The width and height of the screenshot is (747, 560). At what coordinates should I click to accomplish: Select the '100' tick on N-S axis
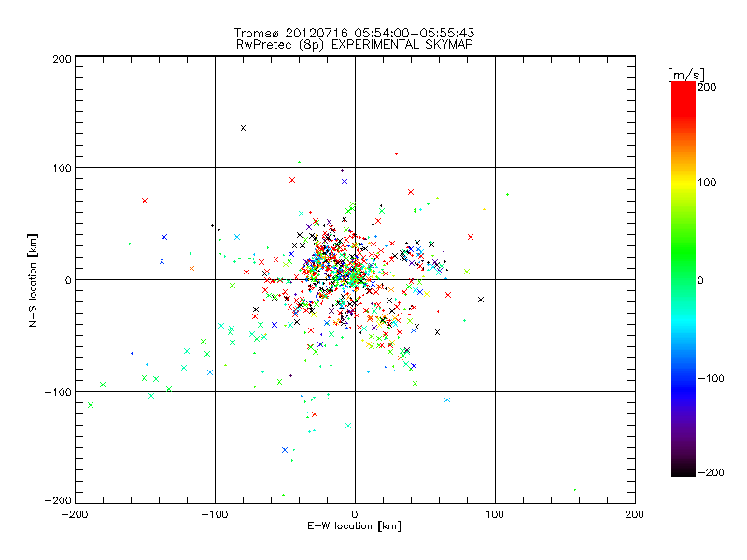(62, 168)
